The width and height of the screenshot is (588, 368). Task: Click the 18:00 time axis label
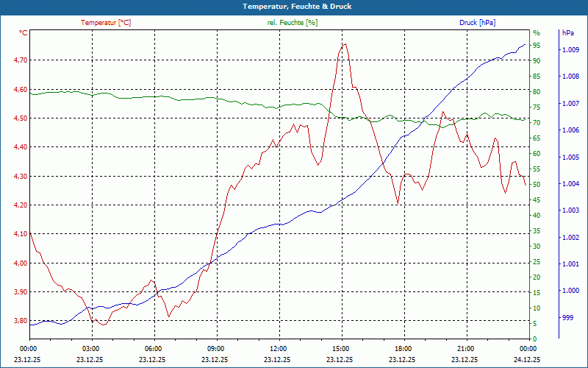coord(403,349)
